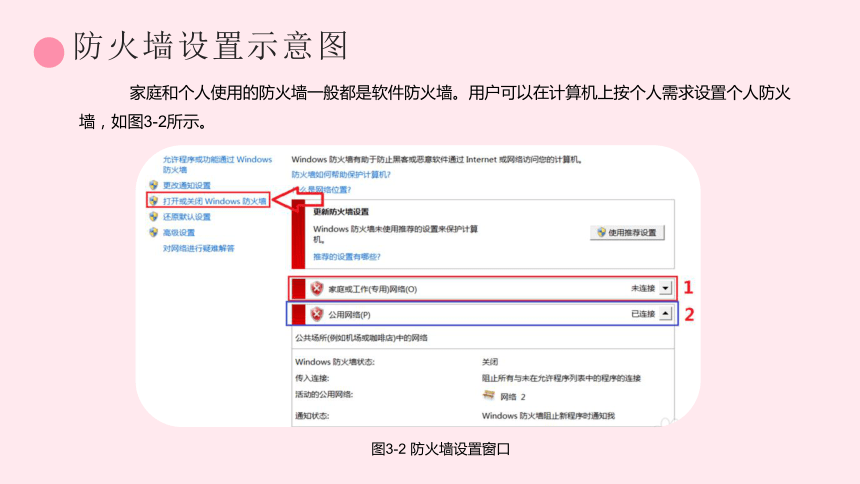Select the 公用网络(P) heading text
The width and height of the screenshot is (860, 484).
pyautogui.click(x=349, y=315)
